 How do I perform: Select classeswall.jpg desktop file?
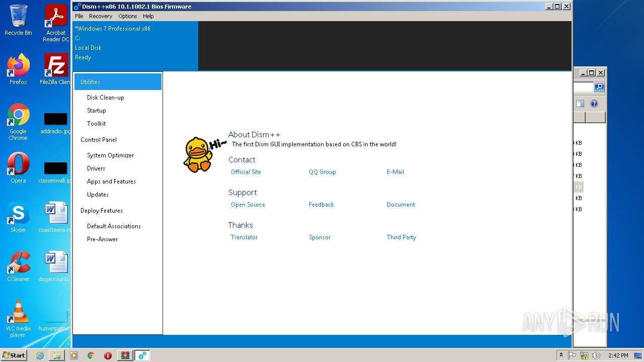56,172
